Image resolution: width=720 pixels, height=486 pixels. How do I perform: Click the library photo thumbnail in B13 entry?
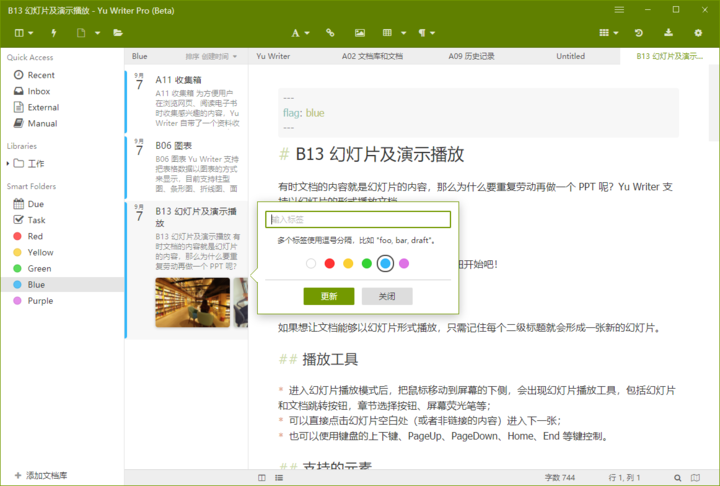pos(192,302)
